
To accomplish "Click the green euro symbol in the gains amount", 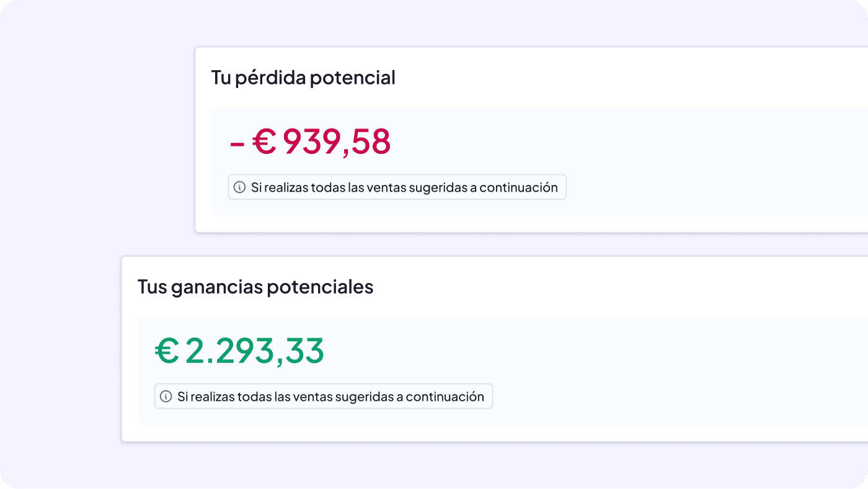I will click(x=167, y=351).
